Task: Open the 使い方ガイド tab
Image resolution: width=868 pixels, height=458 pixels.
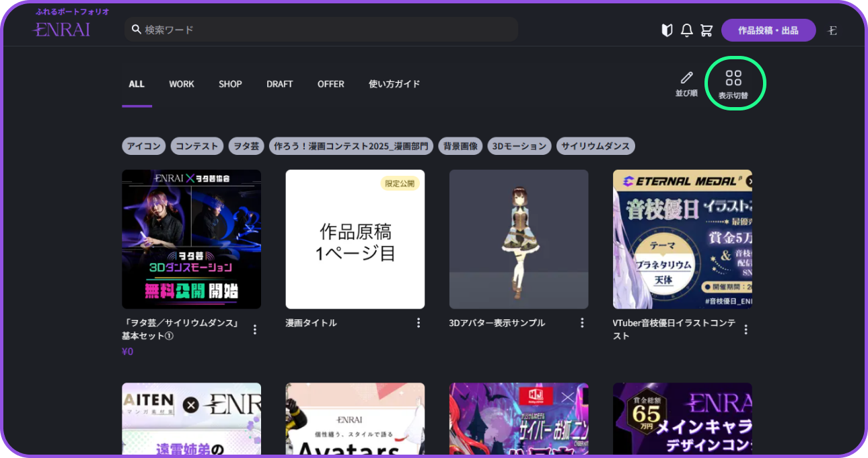Action: click(x=394, y=84)
